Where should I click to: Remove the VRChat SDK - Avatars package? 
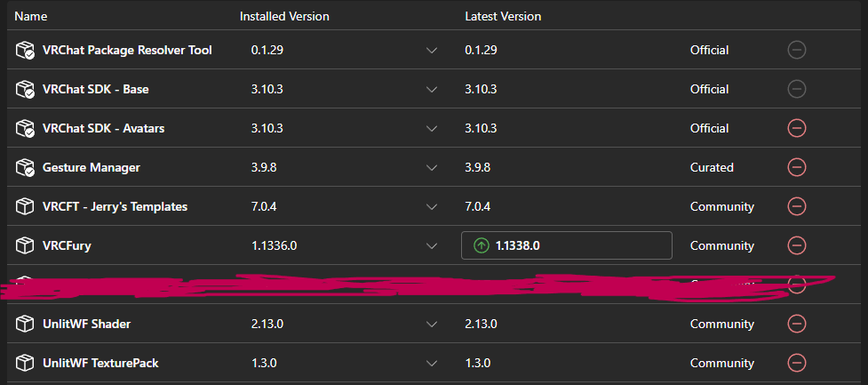pos(797,128)
